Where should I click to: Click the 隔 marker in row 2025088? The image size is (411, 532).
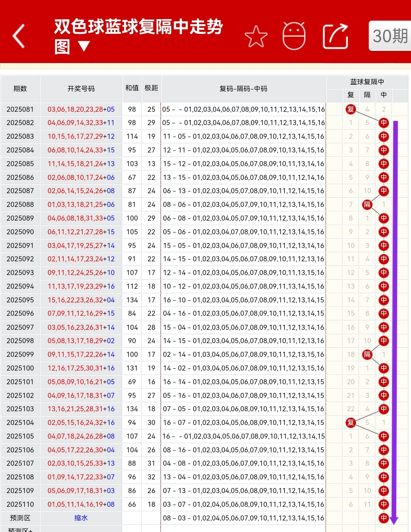click(x=367, y=204)
